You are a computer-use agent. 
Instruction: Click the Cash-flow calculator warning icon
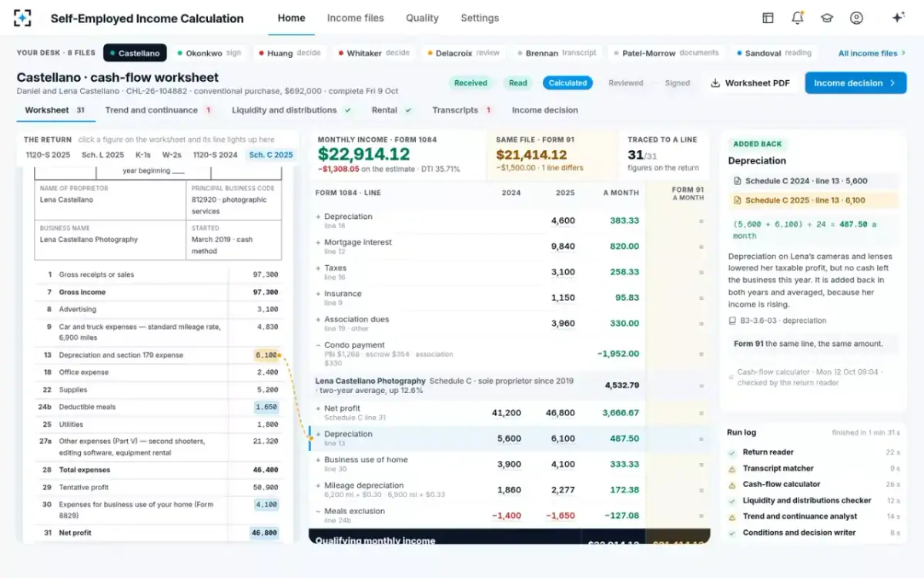pyautogui.click(x=732, y=485)
